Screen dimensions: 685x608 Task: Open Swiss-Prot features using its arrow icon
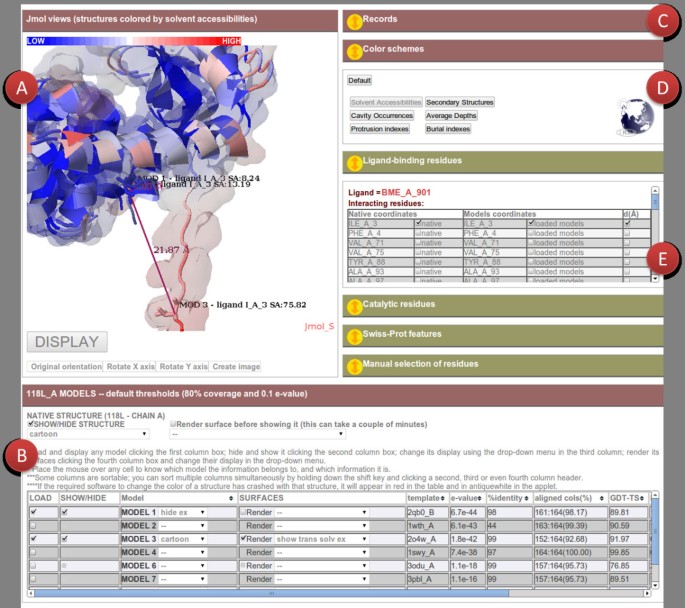click(353, 335)
